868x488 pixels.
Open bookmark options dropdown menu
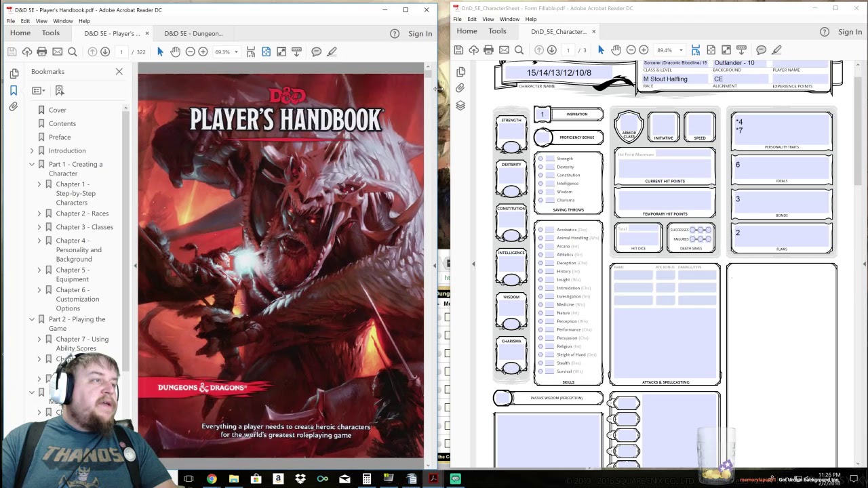click(39, 90)
